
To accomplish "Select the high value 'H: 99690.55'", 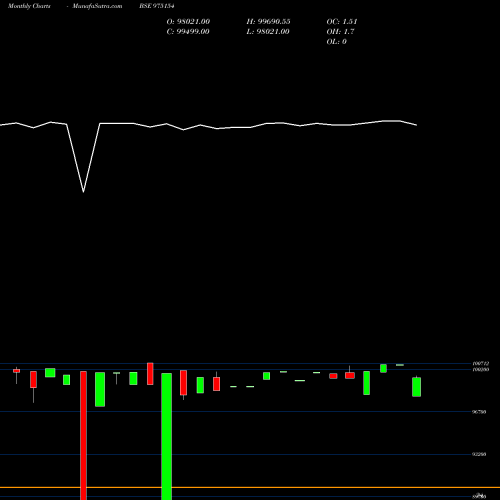I will coord(268,22).
